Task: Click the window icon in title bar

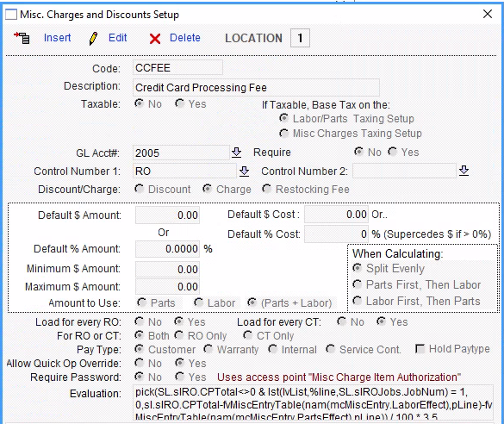Action: click(x=11, y=15)
